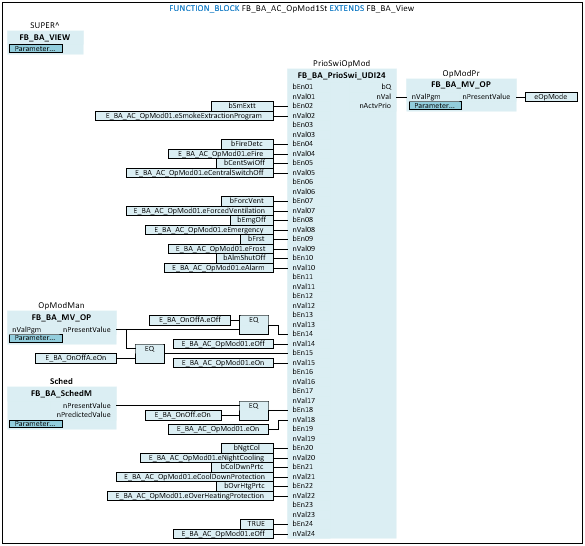Click the Sched instance label
The height and width of the screenshot is (546, 585).
point(61,381)
